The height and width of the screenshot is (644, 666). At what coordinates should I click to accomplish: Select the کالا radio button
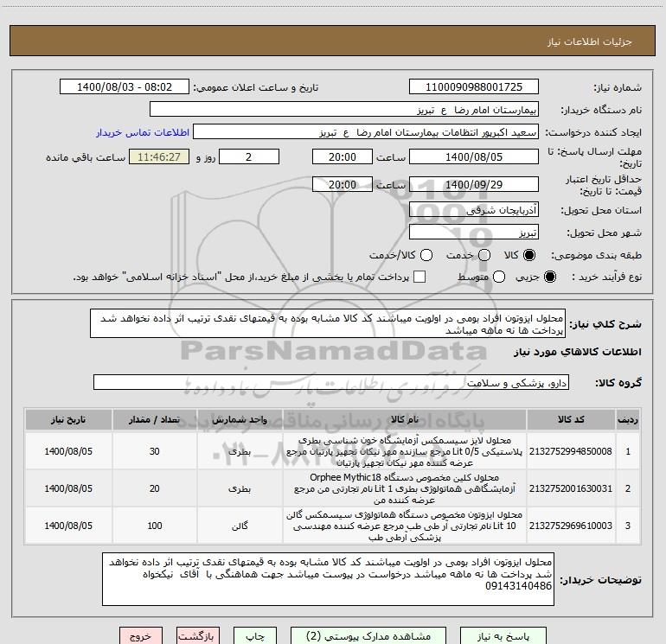pos(529,255)
